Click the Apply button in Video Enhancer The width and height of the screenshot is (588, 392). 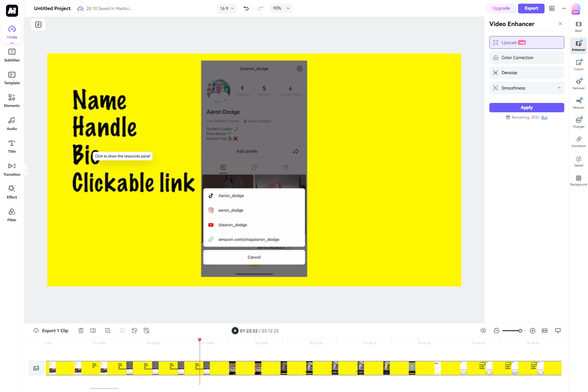tap(526, 107)
